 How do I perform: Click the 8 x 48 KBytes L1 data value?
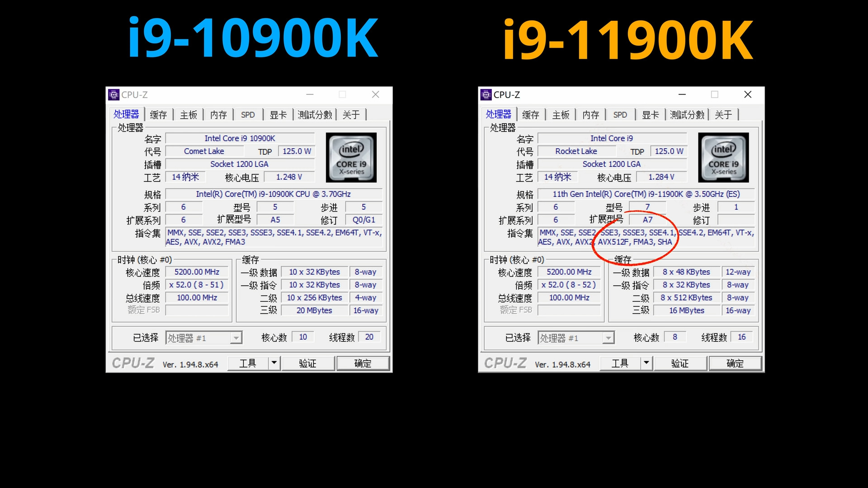(x=687, y=272)
